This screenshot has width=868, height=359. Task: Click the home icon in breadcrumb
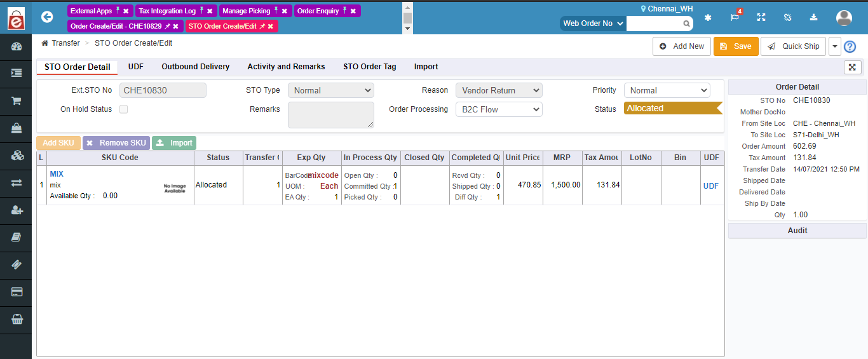click(x=44, y=43)
